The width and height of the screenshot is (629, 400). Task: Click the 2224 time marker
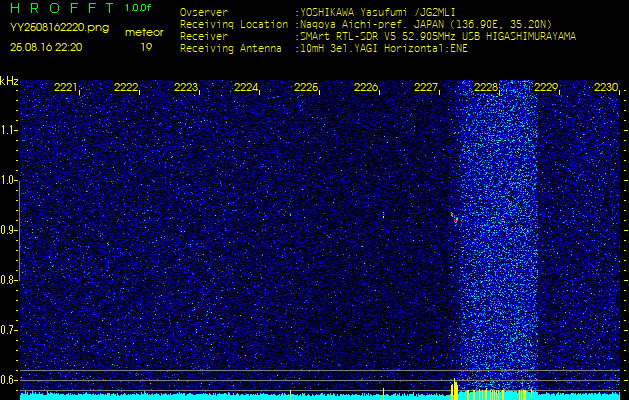pyautogui.click(x=246, y=87)
